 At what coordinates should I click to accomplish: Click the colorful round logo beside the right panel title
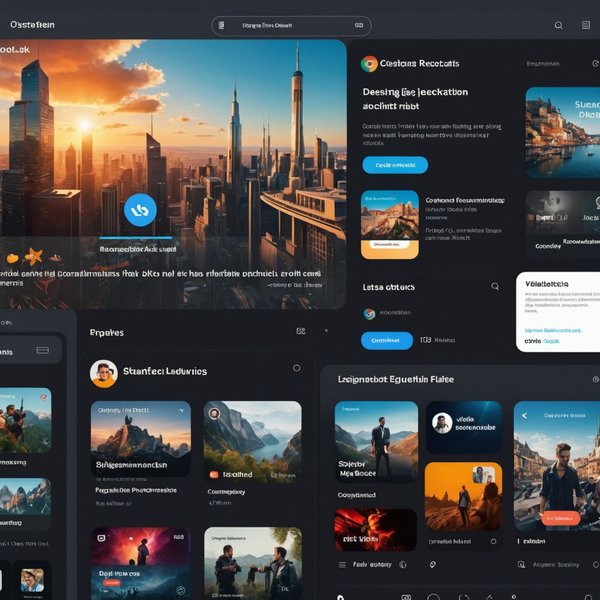369,64
